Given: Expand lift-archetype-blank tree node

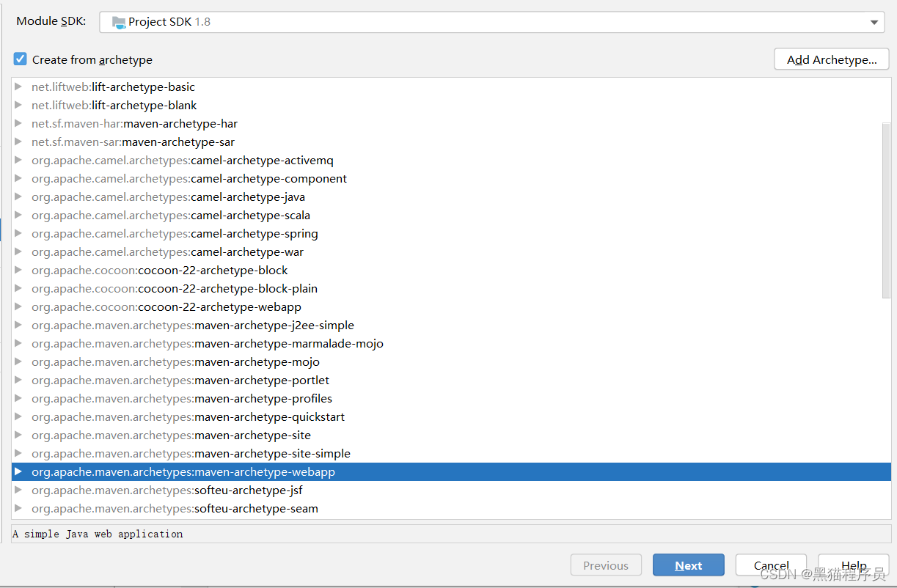Looking at the screenshot, I should [x=18, y=105].
